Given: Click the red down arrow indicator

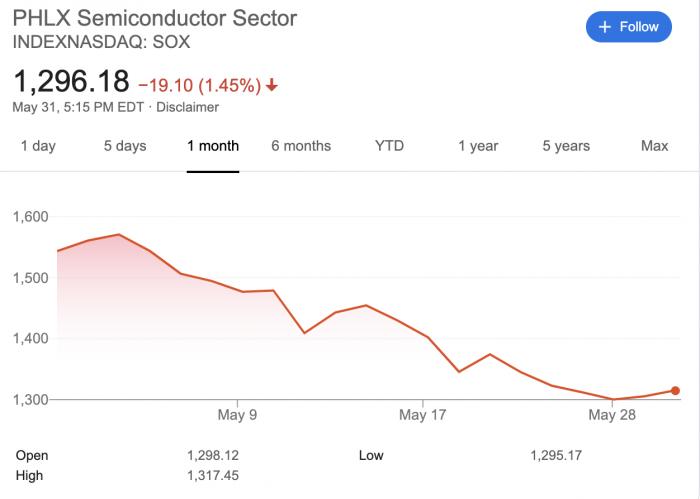Looking at the screenshot, I should (272, 86).
